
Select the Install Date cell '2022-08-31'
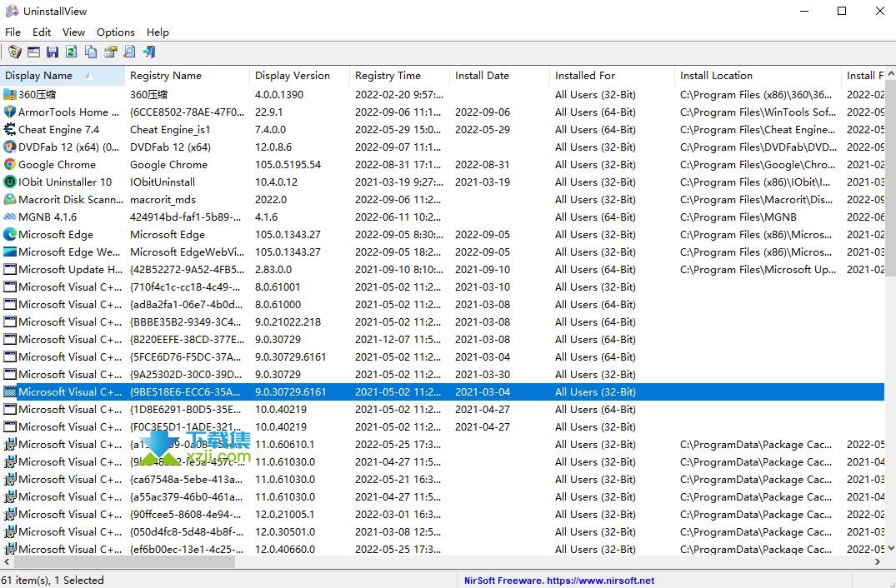(x=483, y=164)
